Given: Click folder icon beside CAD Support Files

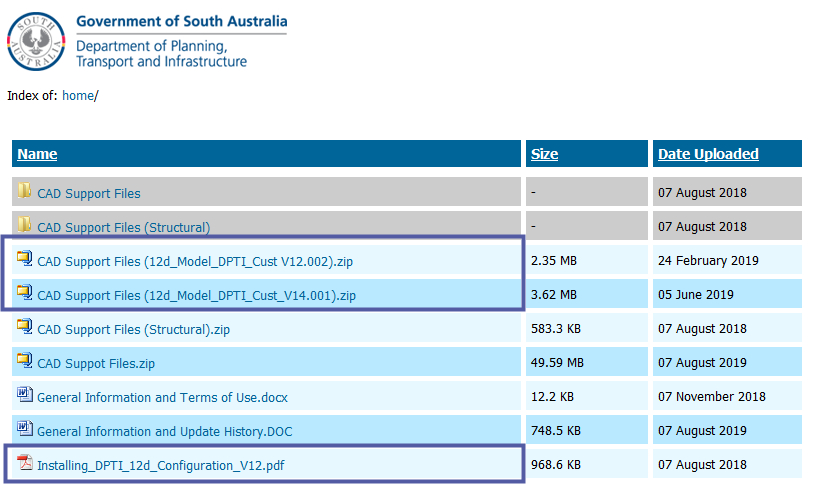Looking at the screenshot, I should (25, 191).
